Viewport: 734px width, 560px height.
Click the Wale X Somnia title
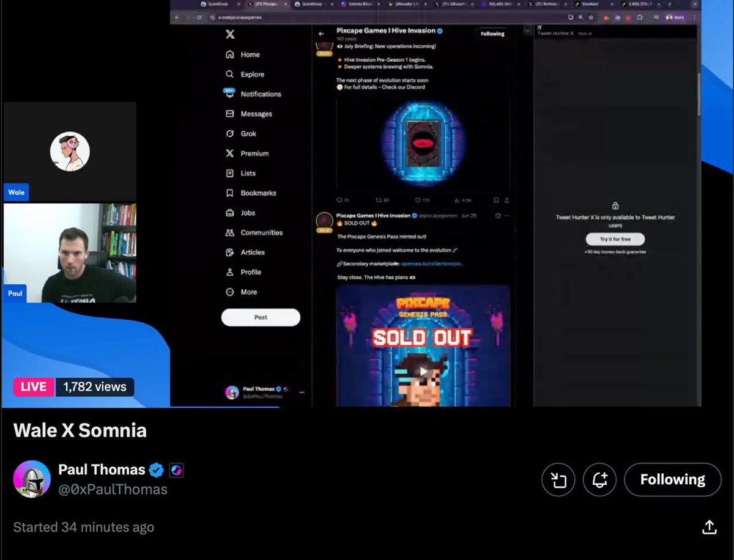80,430
